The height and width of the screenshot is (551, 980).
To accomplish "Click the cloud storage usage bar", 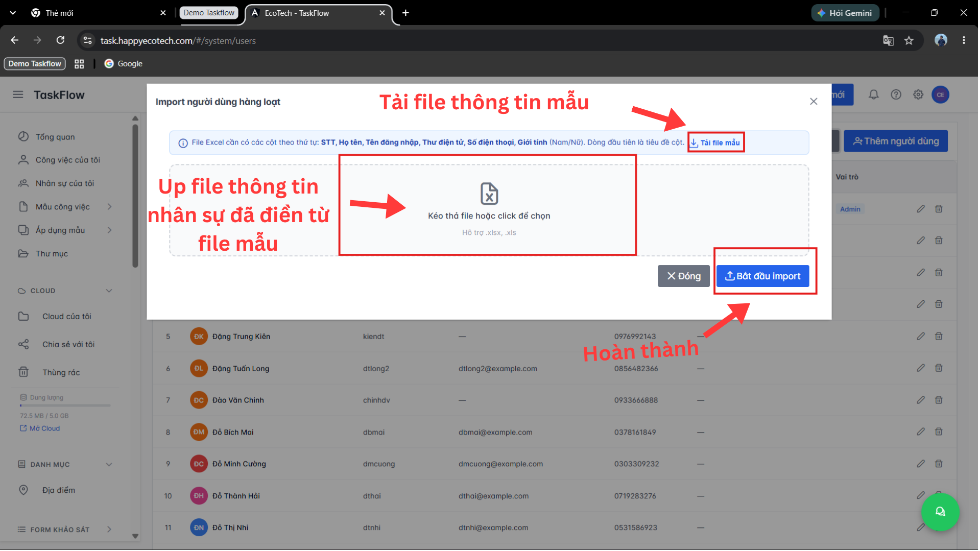I will (x=65, y=406).
